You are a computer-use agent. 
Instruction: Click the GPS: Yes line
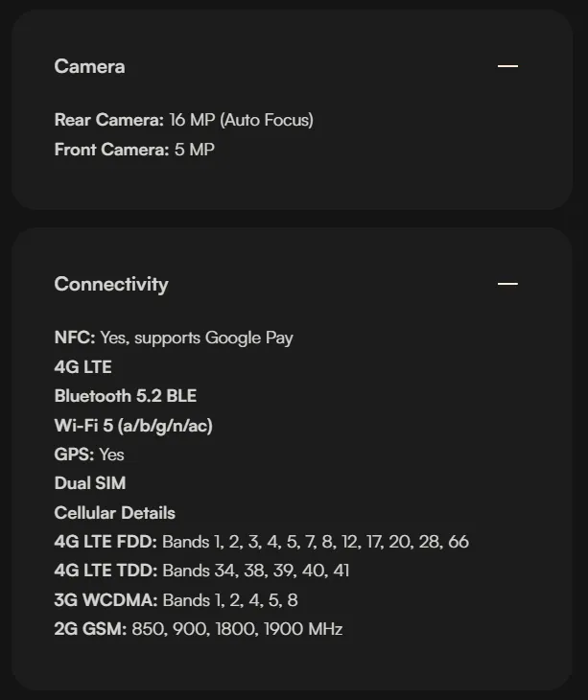(x=89, y=455)
